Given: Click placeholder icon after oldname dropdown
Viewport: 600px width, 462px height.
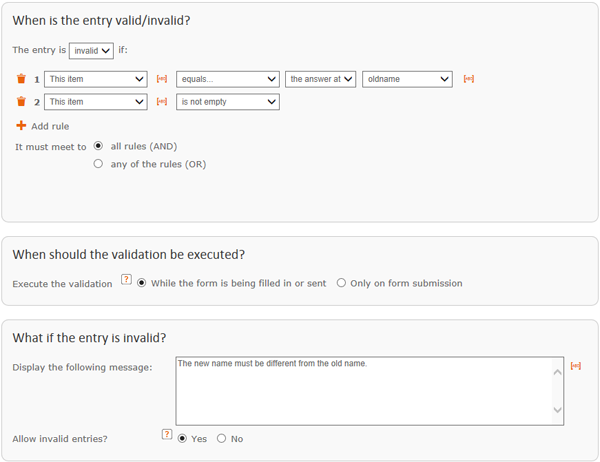Looking at the screenshot, I should (x=469, y=79).
